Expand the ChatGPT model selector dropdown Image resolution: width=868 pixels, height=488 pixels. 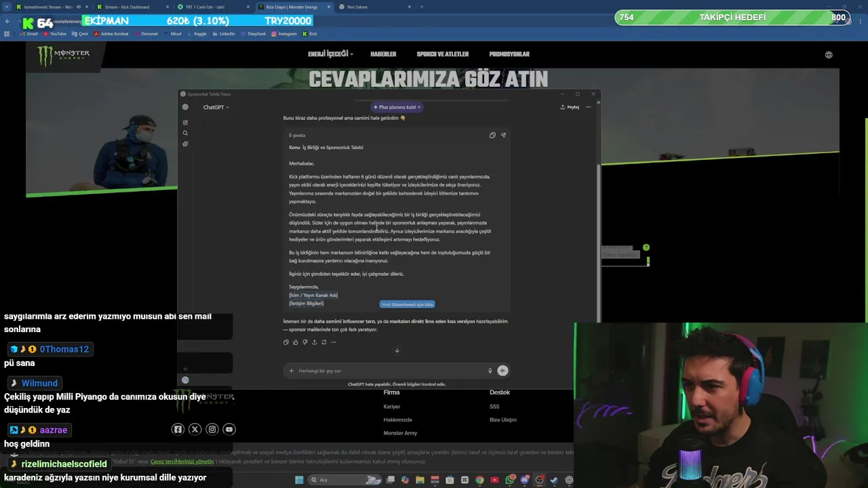coord(216,107)
